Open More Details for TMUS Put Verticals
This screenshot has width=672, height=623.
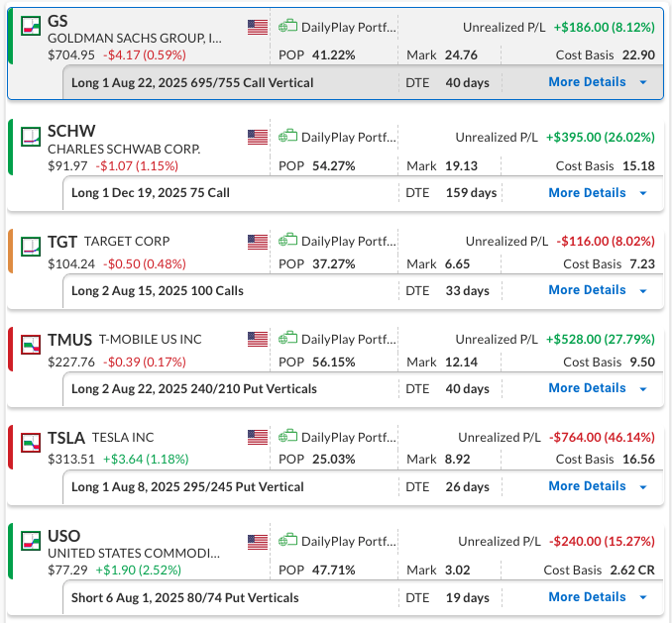[587, 388]
